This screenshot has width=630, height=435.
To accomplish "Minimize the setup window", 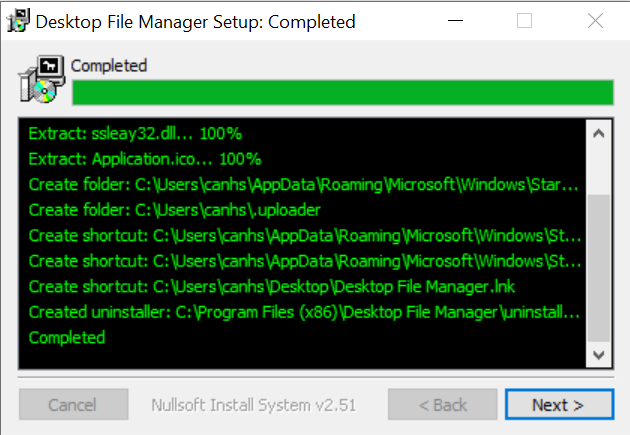I will click(x=455, y=20).
